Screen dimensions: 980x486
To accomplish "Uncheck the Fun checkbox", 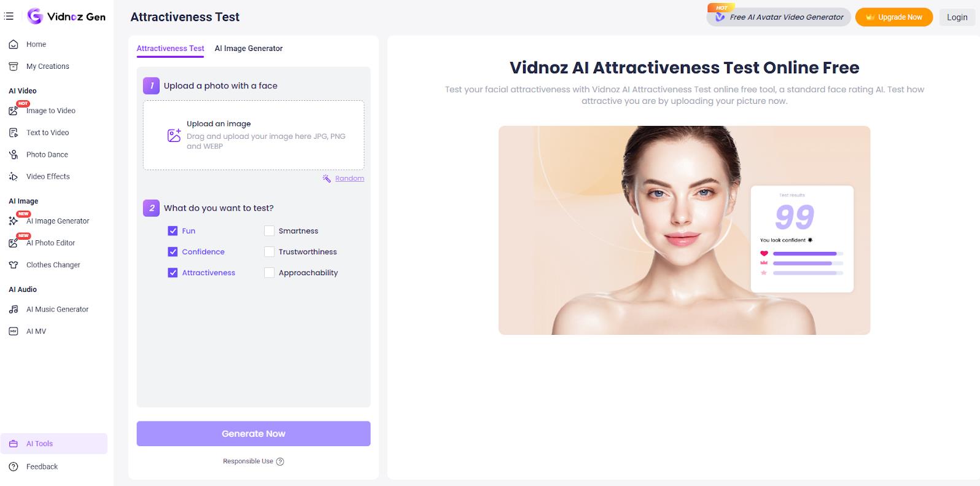I will 173,231.
